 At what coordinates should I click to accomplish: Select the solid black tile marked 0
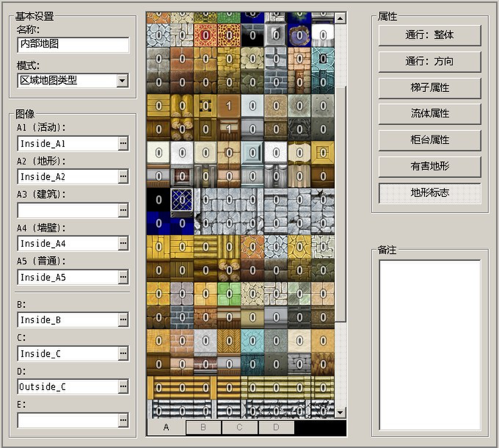(x=159, y=200)
